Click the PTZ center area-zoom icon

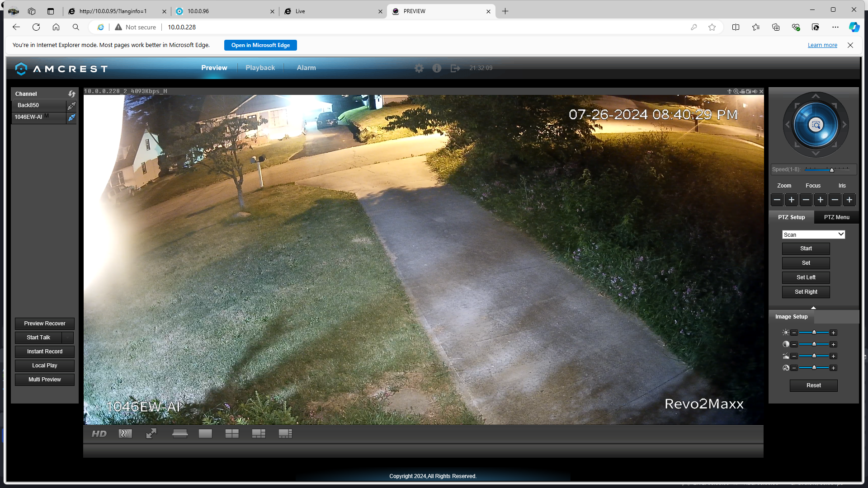[x=816, y=125]
